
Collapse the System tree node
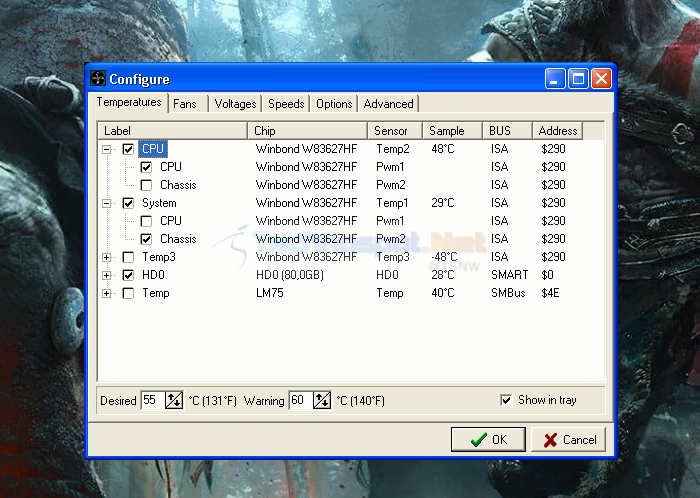[x=106, y=204]
